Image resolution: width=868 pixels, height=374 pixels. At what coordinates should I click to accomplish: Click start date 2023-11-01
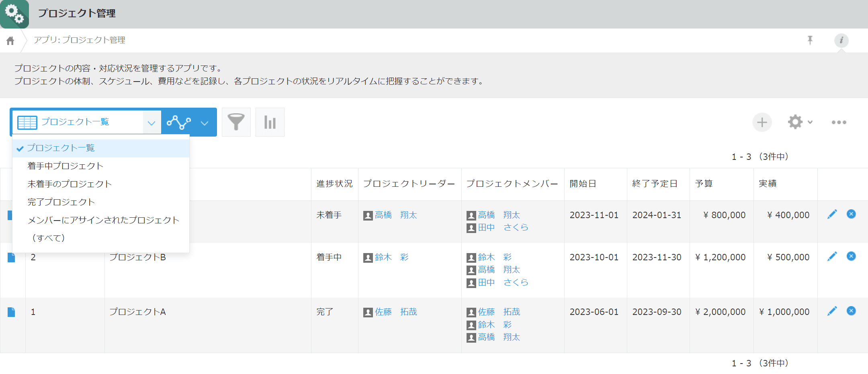(594, 215)
